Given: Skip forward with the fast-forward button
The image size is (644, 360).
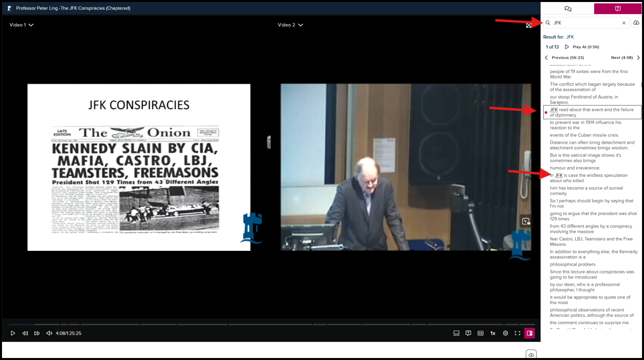Looking at the screenshot, I should tap(37, 333).
